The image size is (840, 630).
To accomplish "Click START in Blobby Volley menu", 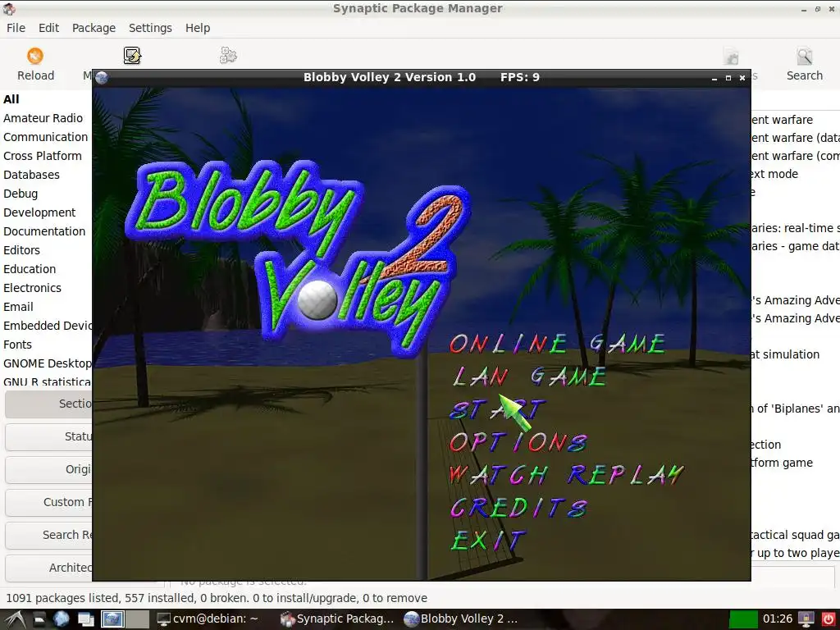I will pos(497,410).
